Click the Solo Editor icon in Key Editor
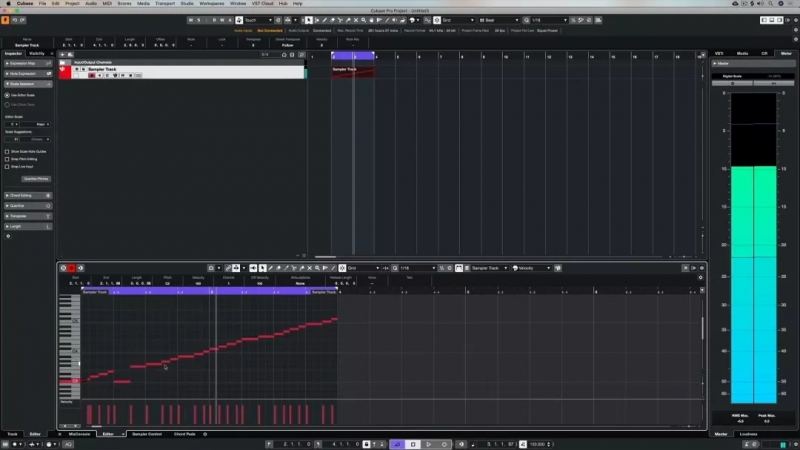 63,268
